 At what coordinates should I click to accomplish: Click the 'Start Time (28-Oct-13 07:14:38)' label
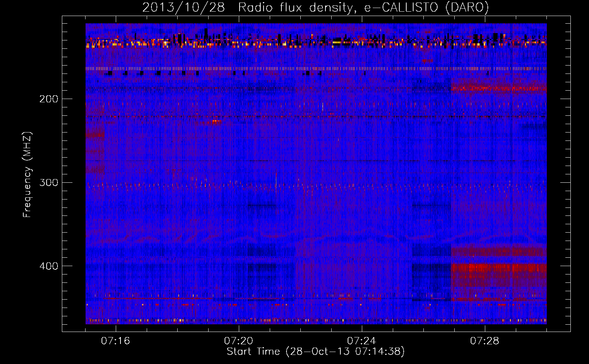[316, 352]
